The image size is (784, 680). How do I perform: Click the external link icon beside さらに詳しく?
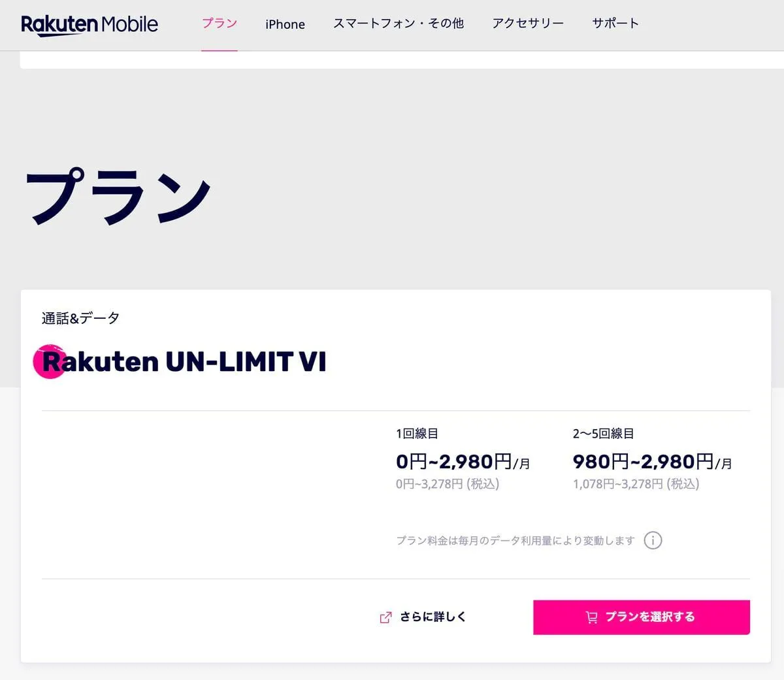[x=385, y=617]
